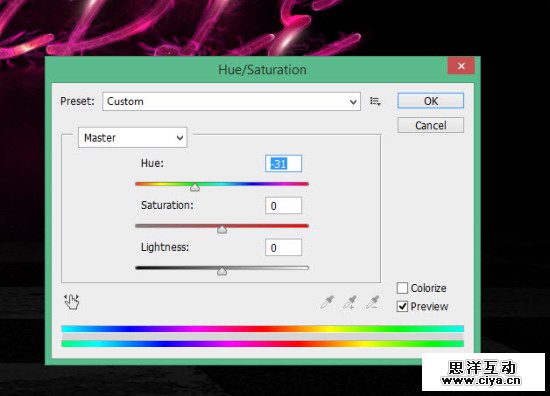Select the Add to Sample eyedropper

click(350, 302)
